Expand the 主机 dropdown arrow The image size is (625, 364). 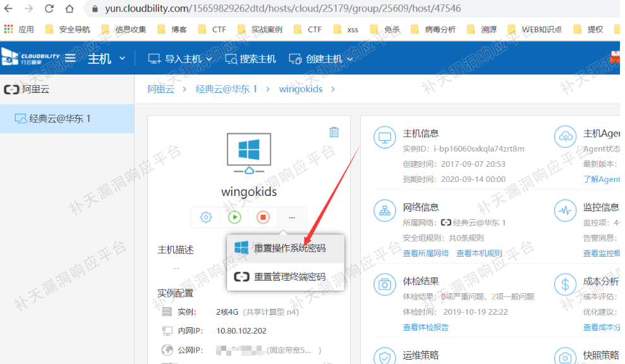123,58
